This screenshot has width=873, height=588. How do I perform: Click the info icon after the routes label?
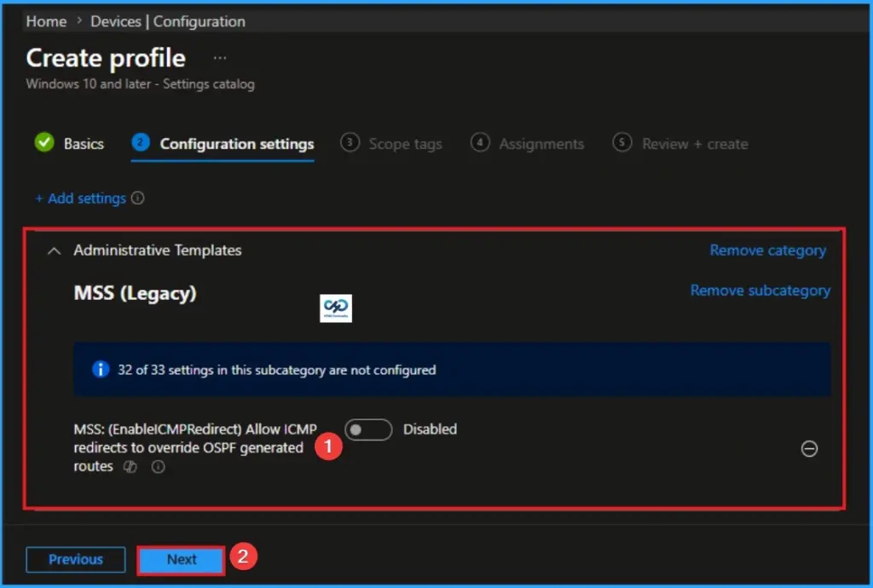158,466
